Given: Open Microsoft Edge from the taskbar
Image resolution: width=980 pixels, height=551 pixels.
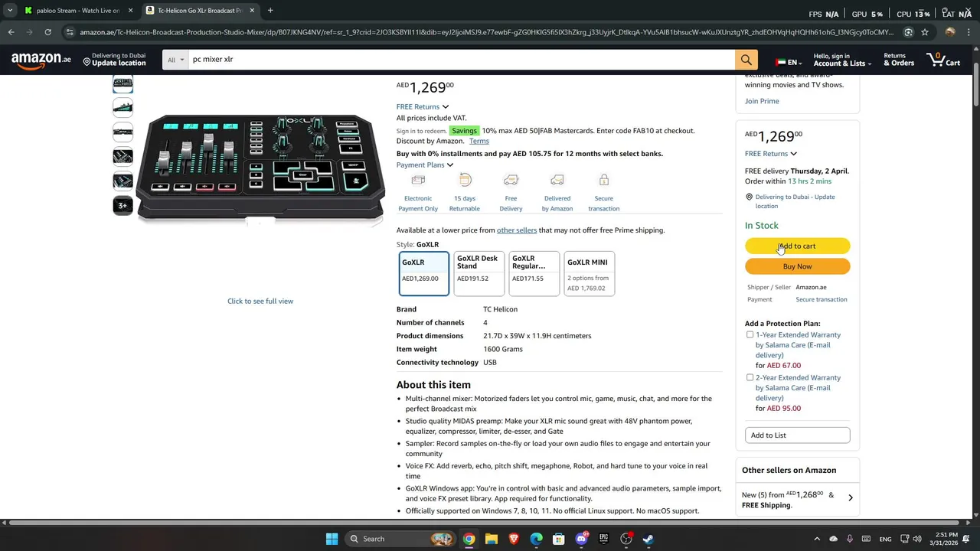Looking at the screenshot, I should point(536,539).
